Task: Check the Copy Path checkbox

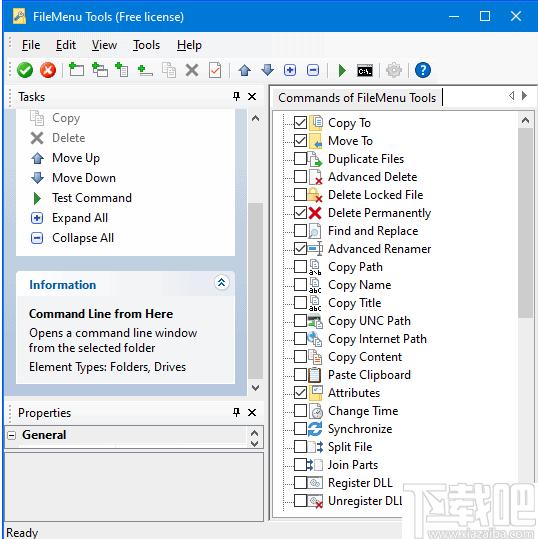Action: tap(300, 267)
